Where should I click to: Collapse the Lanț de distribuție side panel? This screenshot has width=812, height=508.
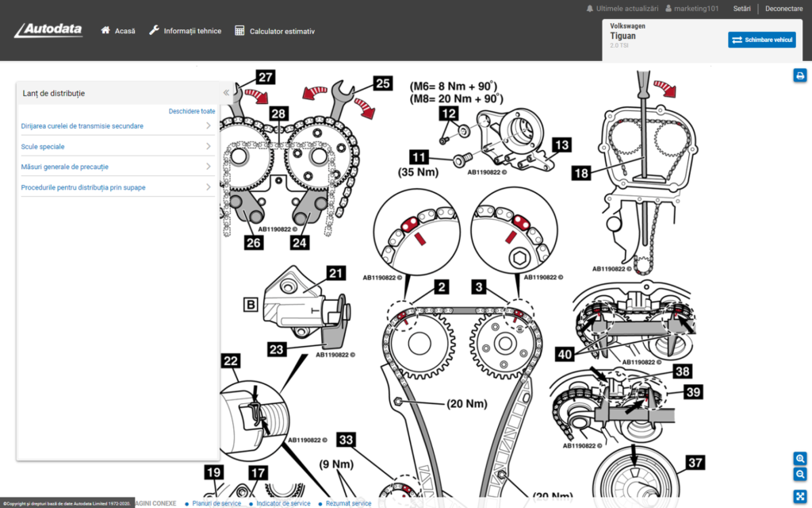pos(226,93)
